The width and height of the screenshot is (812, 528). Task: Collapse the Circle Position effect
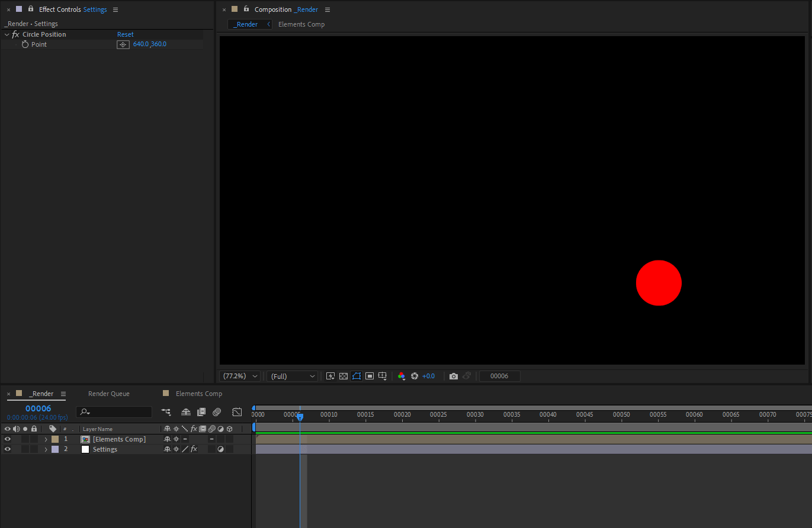pyautogui.click(x=7, y=34)
